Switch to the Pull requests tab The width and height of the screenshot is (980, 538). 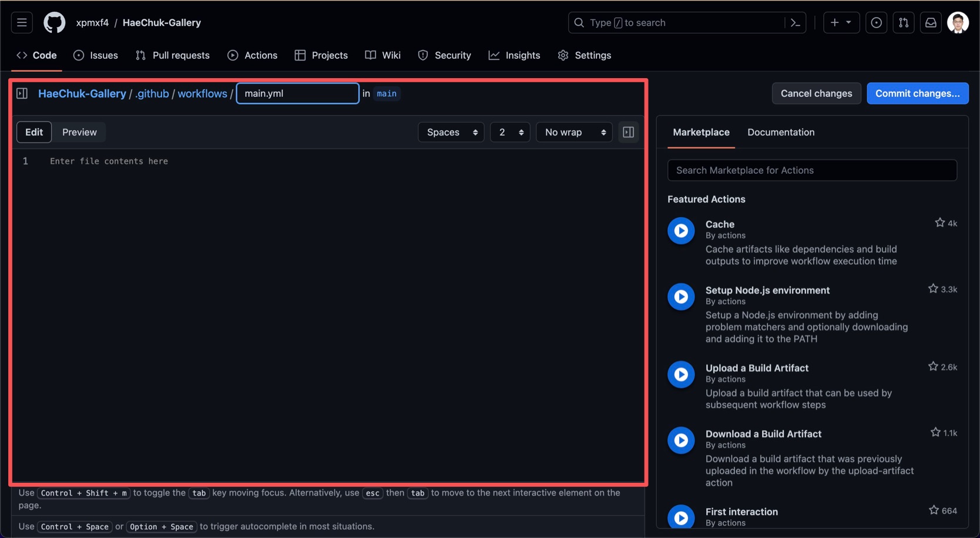tap(173, 55)
